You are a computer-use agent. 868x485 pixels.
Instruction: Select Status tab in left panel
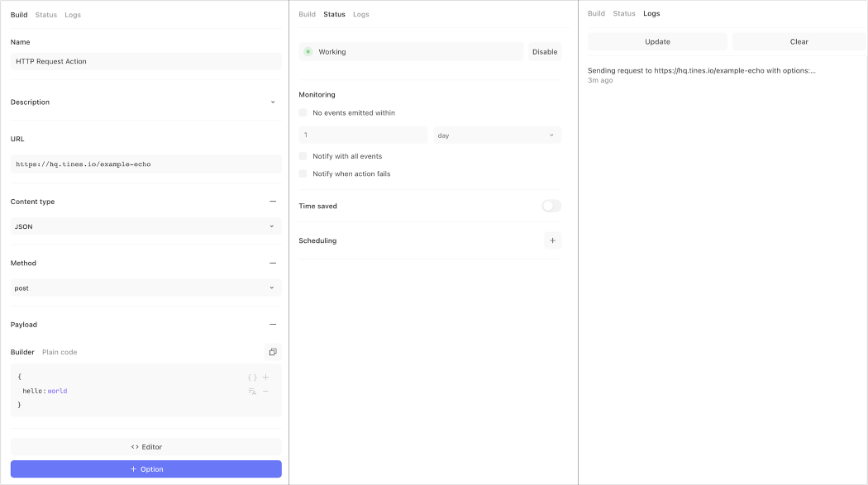tap(46, 15)
